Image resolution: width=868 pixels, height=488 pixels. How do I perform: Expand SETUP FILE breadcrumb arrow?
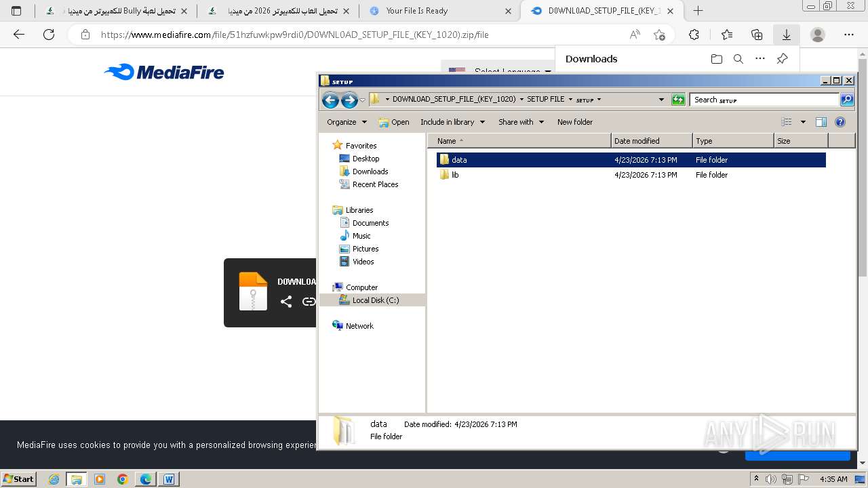[570, 100]
